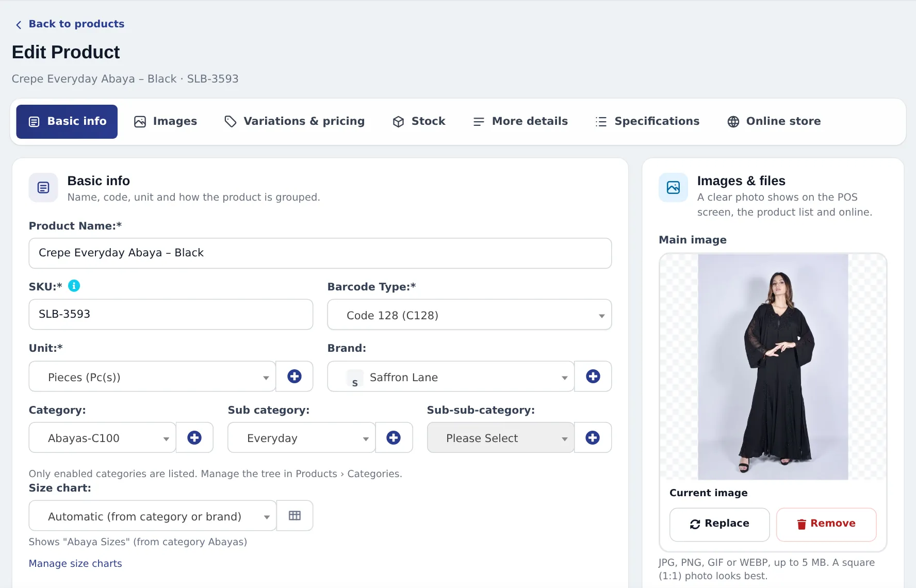Open Manage size charts link
The height and width of the screenshot is (588, 916).
click(x=75, y=564)
